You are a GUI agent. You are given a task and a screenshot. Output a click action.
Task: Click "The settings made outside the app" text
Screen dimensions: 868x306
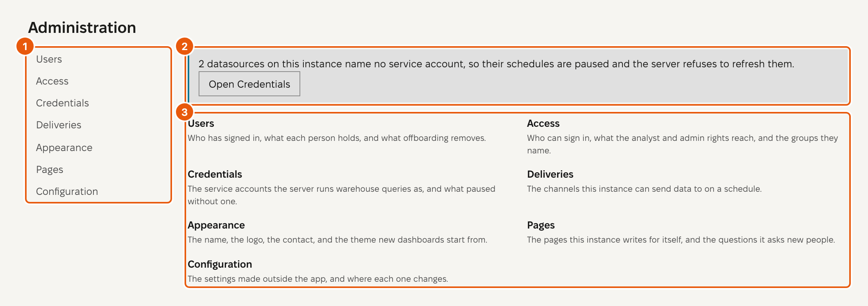[x=318, y=279]
